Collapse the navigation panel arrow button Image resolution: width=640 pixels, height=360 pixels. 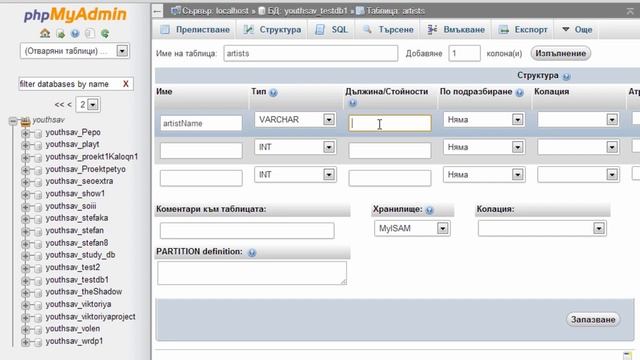pyautogui.click(x=158, y=11)
